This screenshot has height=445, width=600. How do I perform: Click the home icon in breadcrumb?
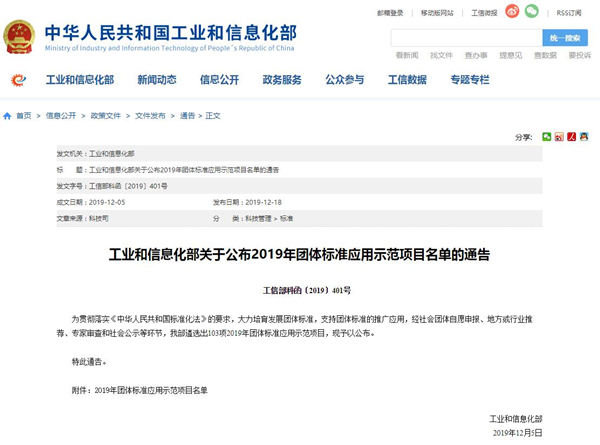coord(7,115)
